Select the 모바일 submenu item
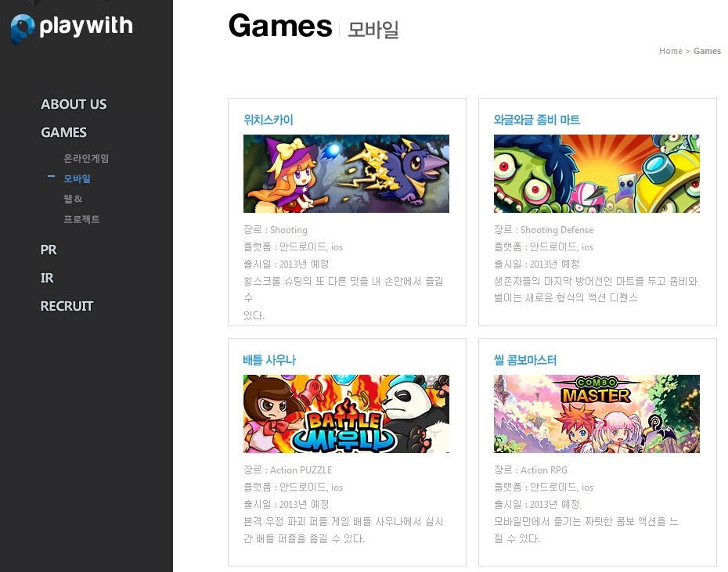The image size is (728, 572). [77, 178]
